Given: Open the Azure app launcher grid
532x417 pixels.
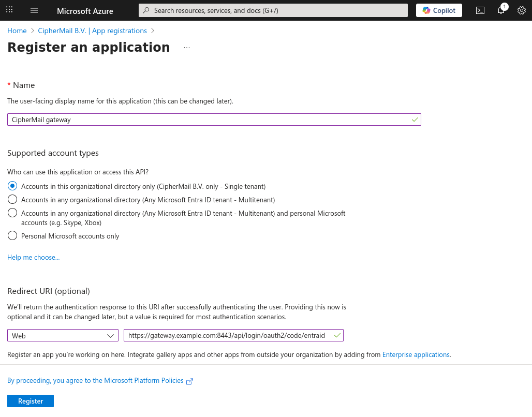Looking at the screenshot, I should 9,10.
